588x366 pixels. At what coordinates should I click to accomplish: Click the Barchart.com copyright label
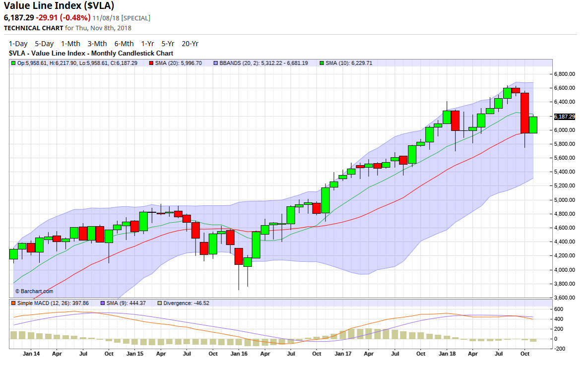[x=34, y=291]
